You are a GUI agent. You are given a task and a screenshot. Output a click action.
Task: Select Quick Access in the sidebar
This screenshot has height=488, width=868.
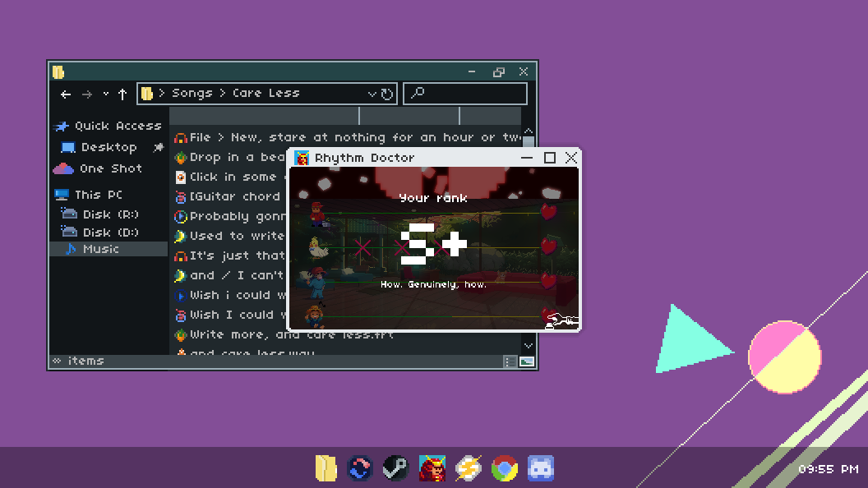(x=118, y=126)
